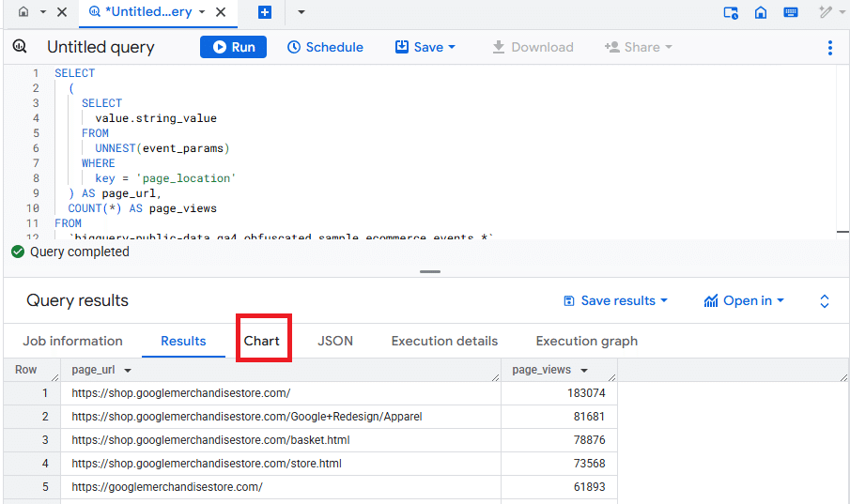
Task: Grab the horizontal pane divider handle
Action: 430,271
